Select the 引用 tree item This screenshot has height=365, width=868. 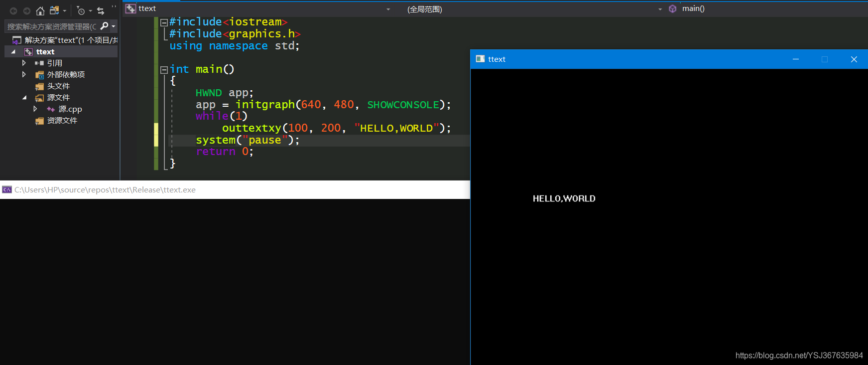(x=55, y=63)
